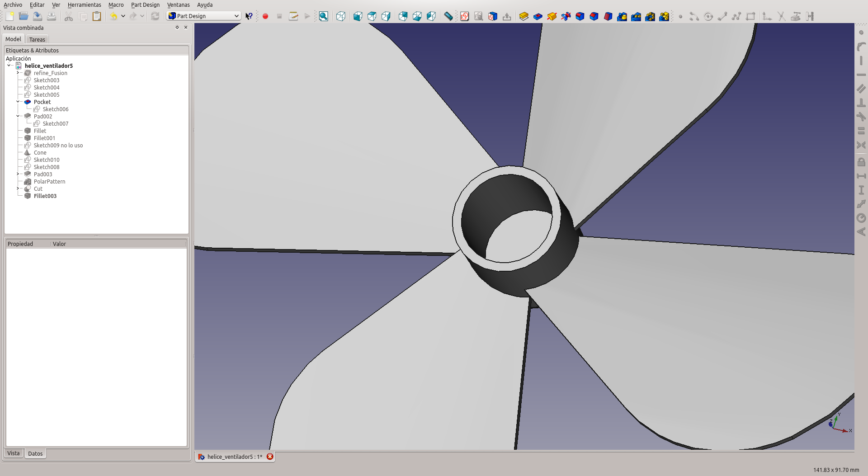
Task: Select Fillet003 in the model tree
Action: point(45,196)
